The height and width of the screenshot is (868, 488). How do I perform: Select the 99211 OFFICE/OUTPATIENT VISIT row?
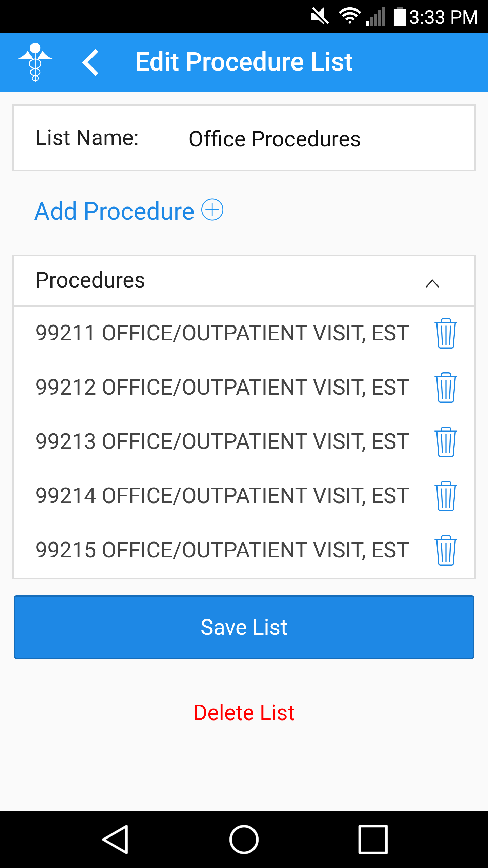pos(222,333)
